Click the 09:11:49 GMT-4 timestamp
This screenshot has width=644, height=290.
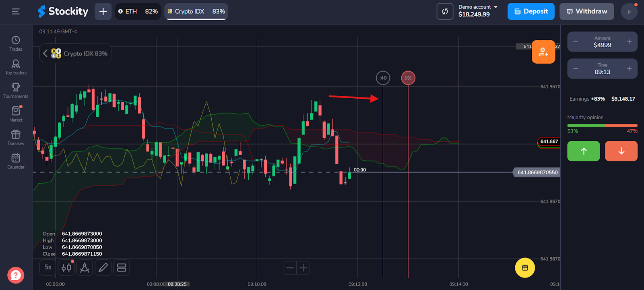point(58,31)
